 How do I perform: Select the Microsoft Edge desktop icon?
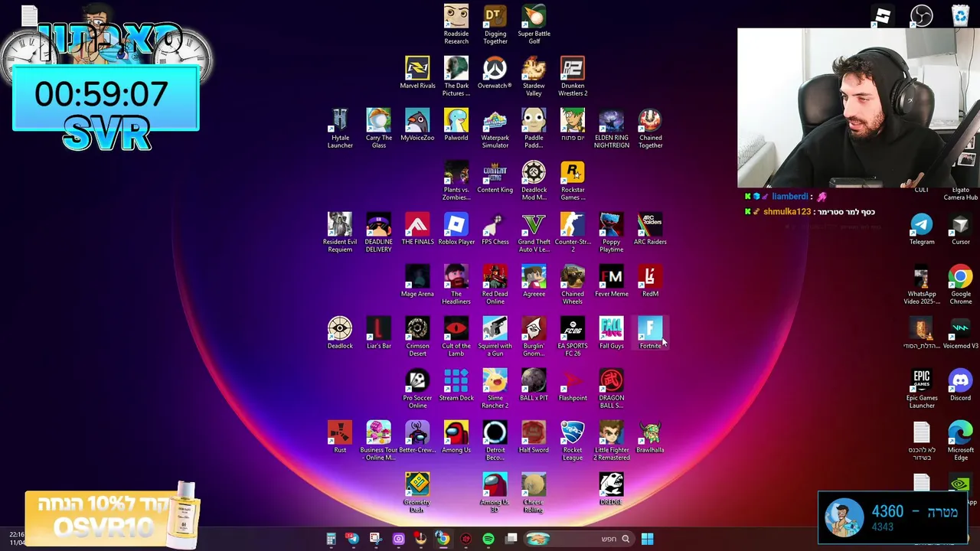960,441
